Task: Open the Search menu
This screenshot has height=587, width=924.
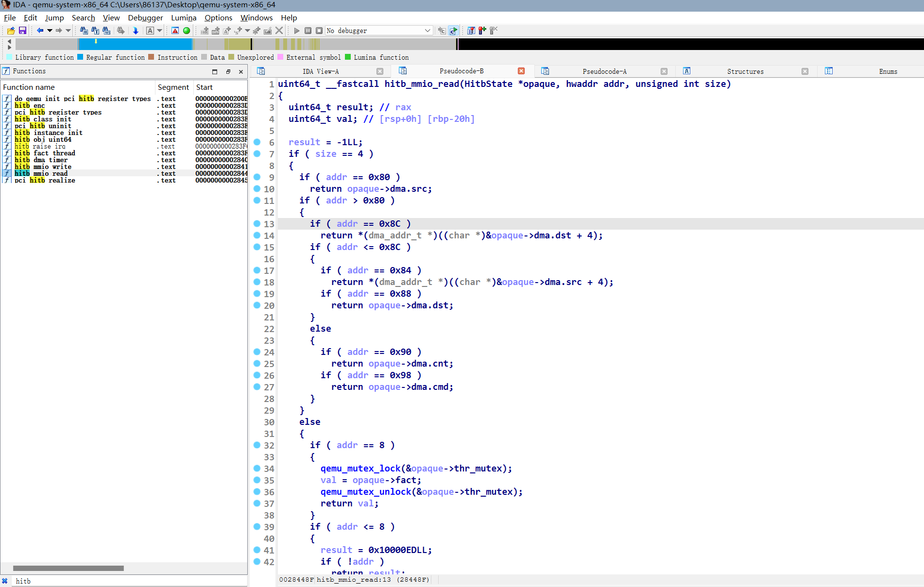Action: coord(84,18)
